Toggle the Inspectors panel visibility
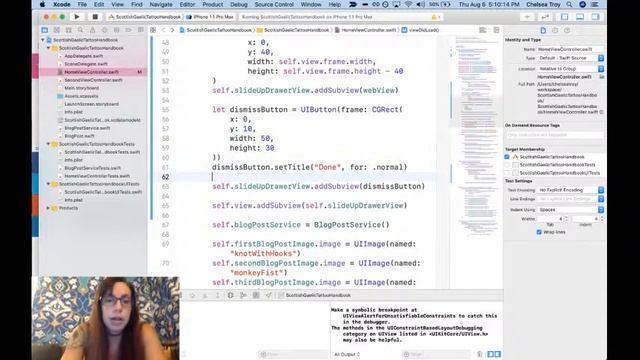Screen dimensions: 640x360 pyautogui.click(x=596, y=17)
